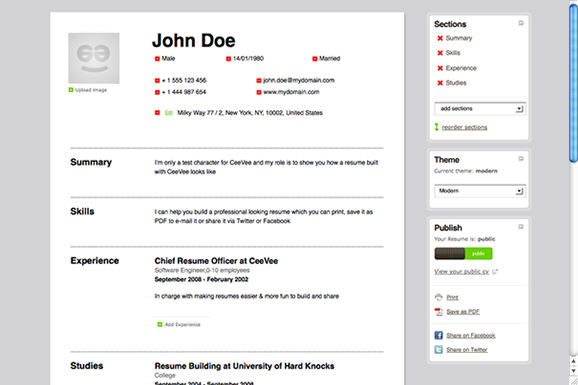578x385 pixels.
Task: Open View your public cv link
Action: 462,272
